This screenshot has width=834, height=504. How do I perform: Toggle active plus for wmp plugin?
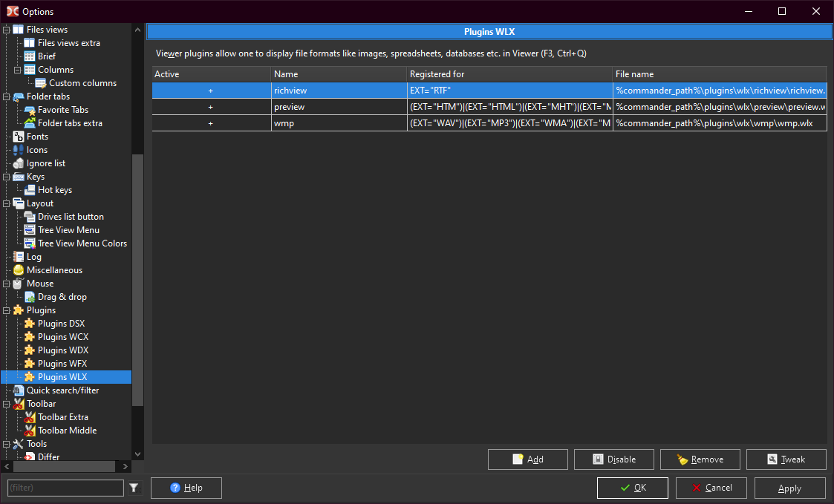point(211,123)
